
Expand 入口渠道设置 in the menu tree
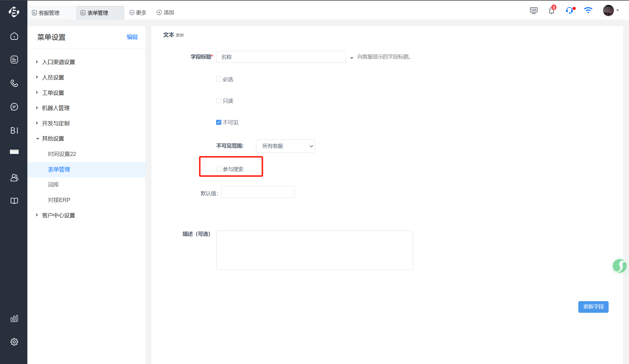click(x=37, y=62)
